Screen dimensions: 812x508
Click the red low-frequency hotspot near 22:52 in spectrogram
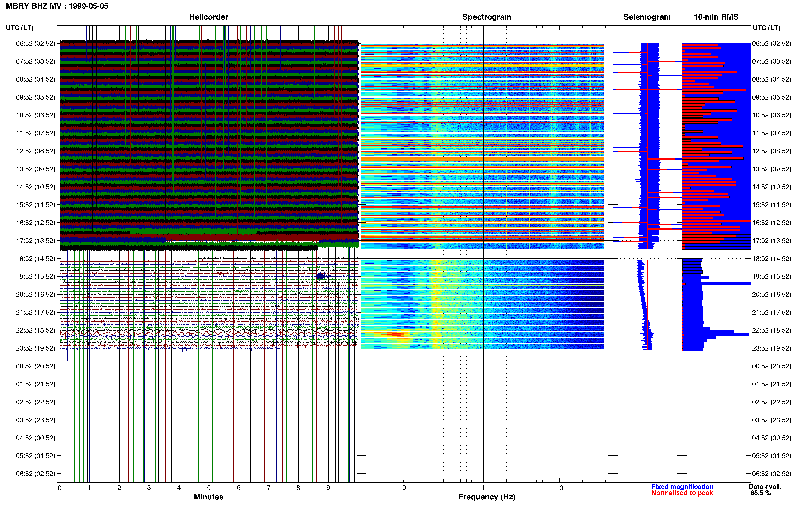(x=395, y=334)
